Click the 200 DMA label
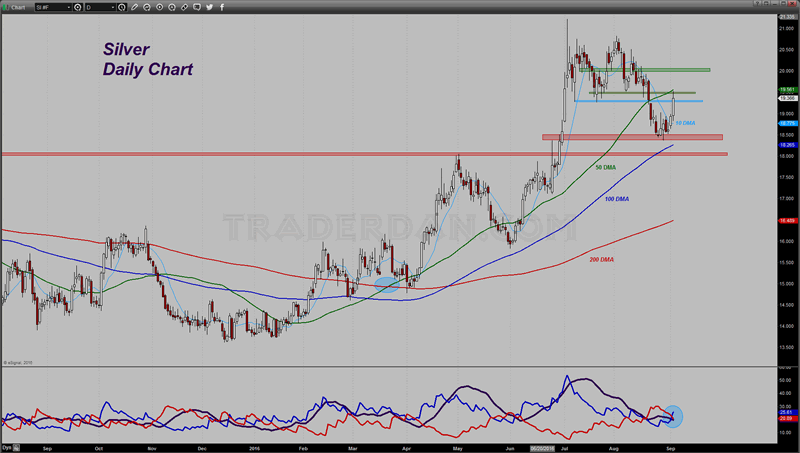 pos(602,260)
